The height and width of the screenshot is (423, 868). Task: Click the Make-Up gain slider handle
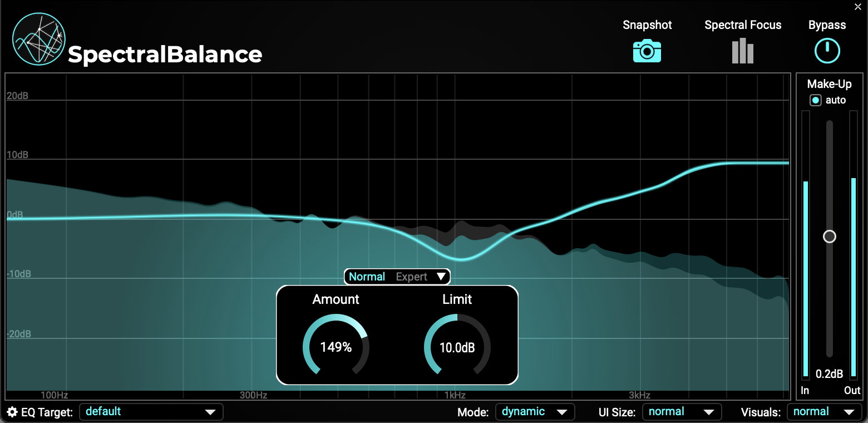pyautogui.click(x=830, y=237)
